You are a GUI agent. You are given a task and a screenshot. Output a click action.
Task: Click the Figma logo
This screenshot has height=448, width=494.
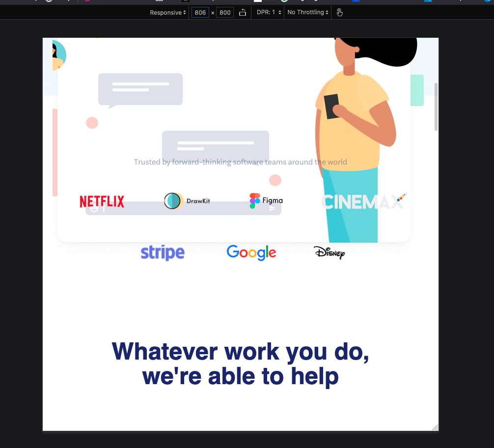[266, 200]
